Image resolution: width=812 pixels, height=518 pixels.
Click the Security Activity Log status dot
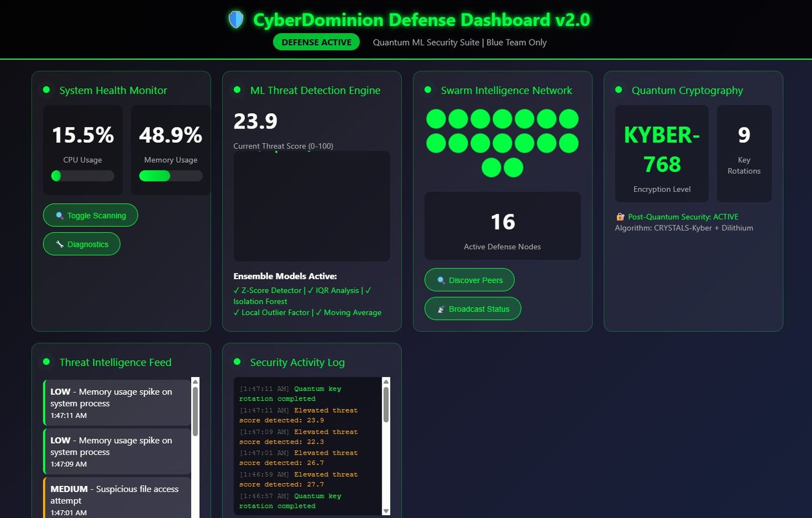237,362
